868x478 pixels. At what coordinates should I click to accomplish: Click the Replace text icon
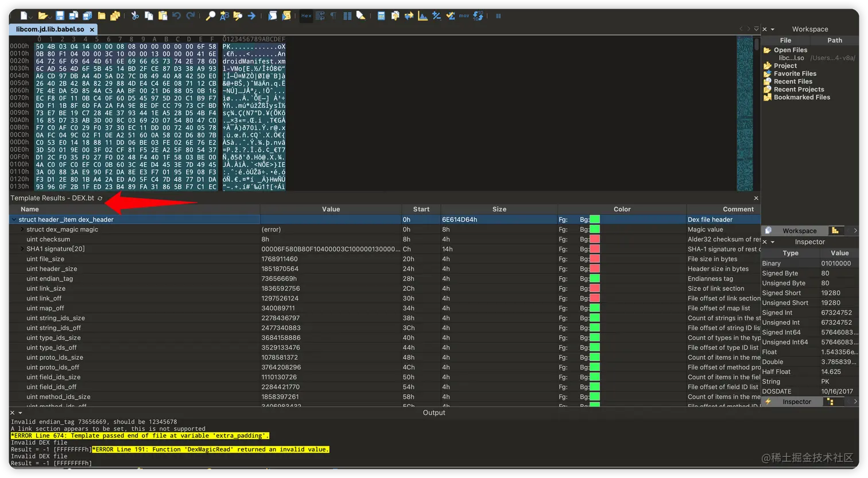click(224, 16)
